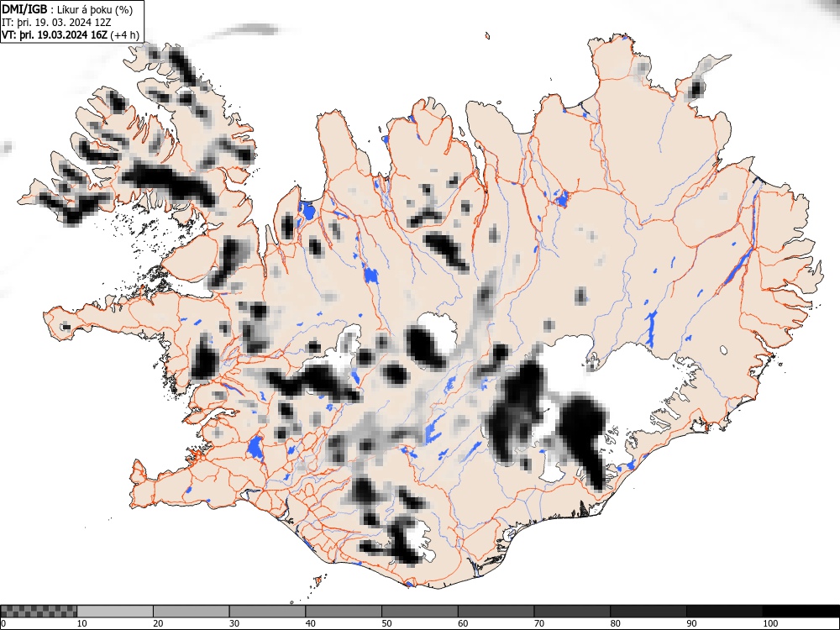Click the checkered 0–10 legend swatch
Screen dimensions: 840x630
tap(39, 612)
